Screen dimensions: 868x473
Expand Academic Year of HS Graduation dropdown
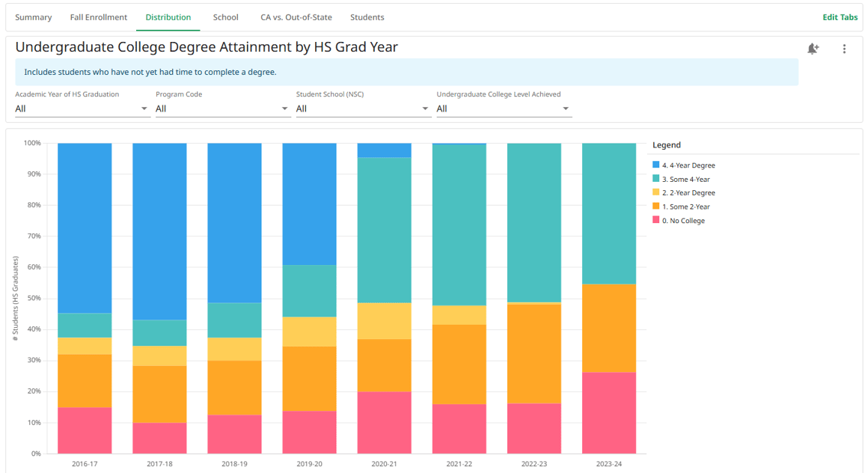click(x=82, y=109)
